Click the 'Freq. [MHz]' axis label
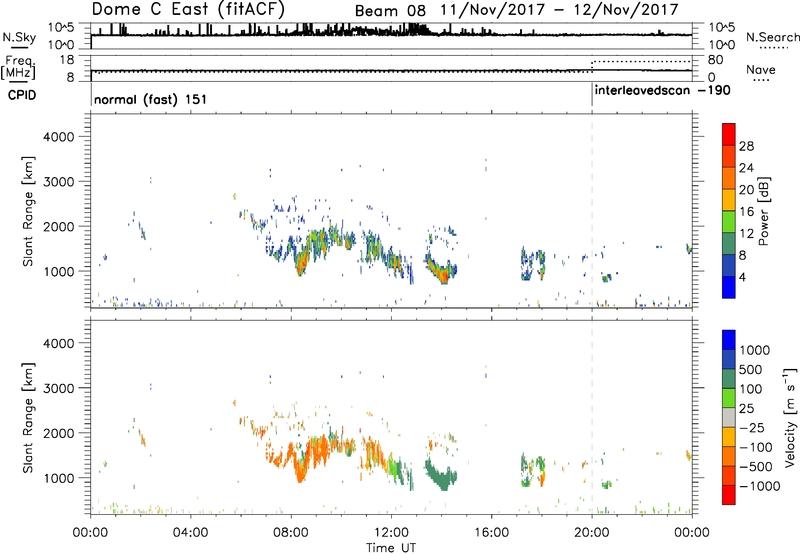 tap(18, 67)
